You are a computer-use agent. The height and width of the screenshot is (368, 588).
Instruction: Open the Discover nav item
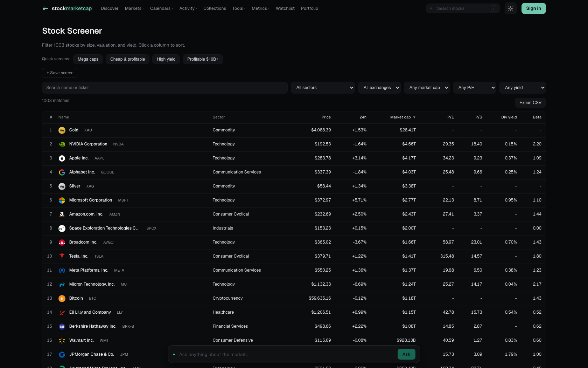point(110,8)
